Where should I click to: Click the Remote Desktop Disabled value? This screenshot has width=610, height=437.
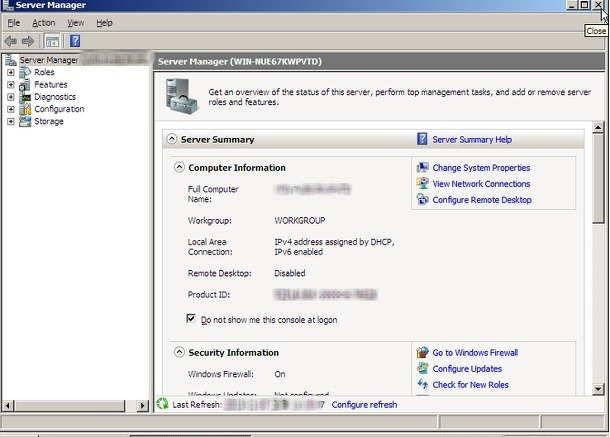289,273
